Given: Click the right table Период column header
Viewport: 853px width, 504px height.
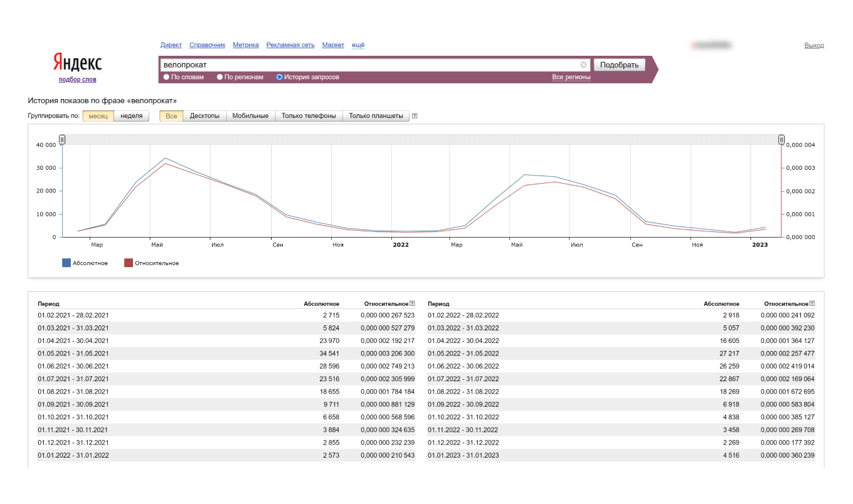Looking at the screenshot, I should tap(438, 303).
